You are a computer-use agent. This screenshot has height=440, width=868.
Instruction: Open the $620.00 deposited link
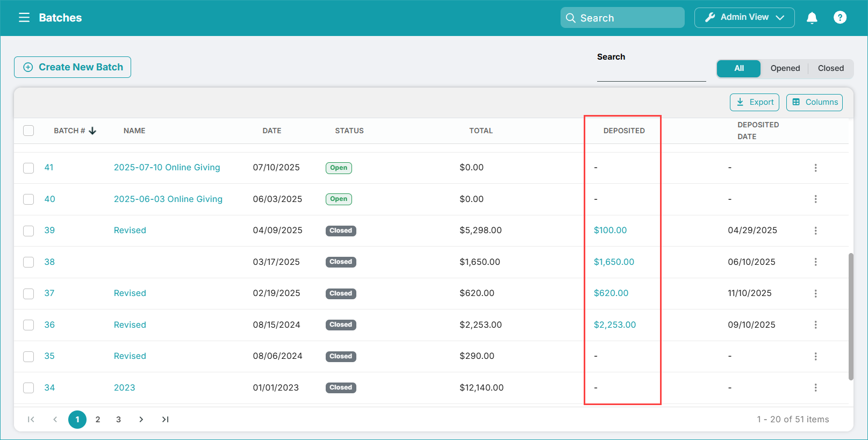tap(611, 293)
